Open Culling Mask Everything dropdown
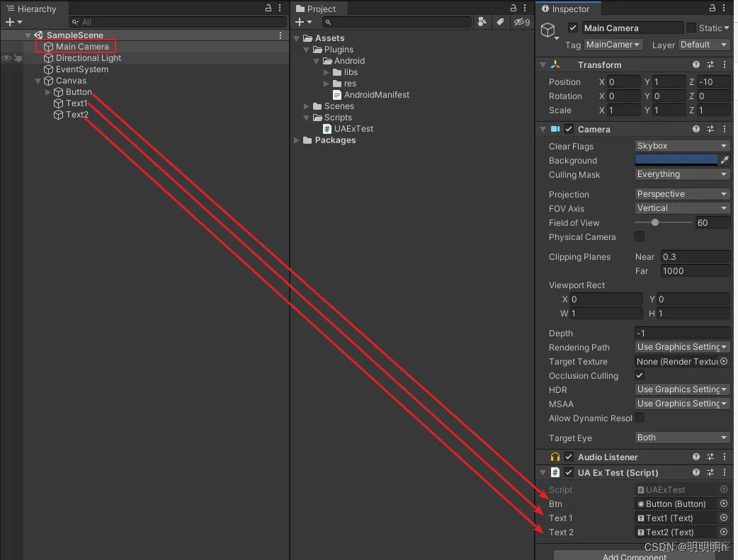Viewport: 738px width, 560px height. click(682, 174)
